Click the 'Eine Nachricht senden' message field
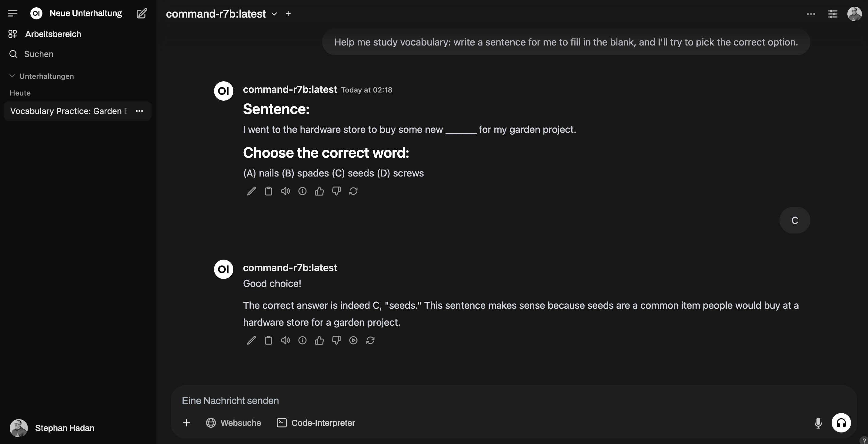 472,401
